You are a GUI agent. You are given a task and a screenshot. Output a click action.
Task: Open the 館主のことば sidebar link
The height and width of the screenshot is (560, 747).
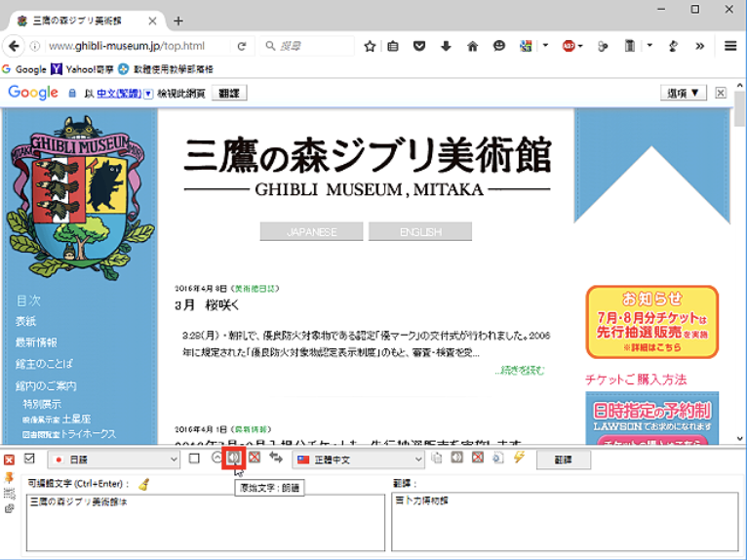click(x=44, y=364)
